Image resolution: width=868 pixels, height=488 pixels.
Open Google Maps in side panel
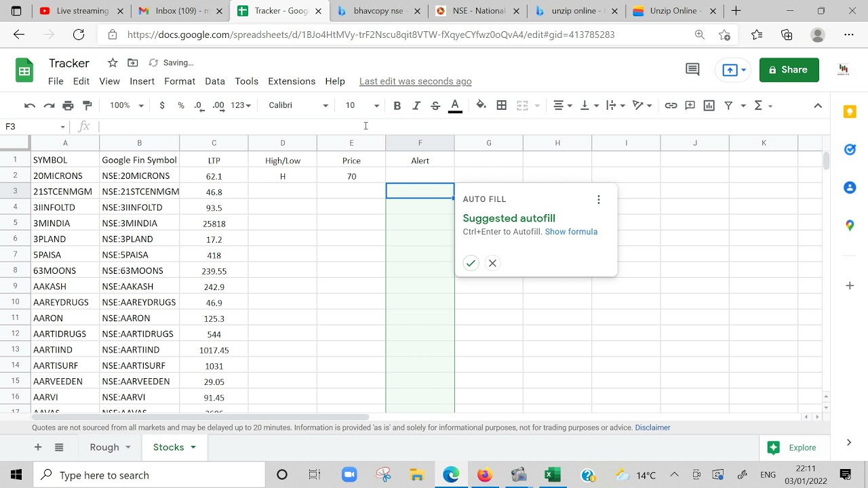[x=850, y=225]
